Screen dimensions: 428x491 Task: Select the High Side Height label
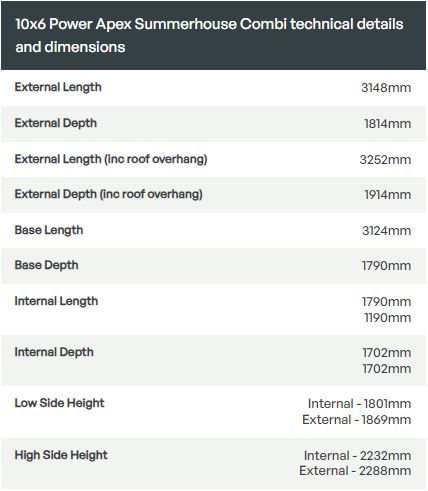[61, 455]
